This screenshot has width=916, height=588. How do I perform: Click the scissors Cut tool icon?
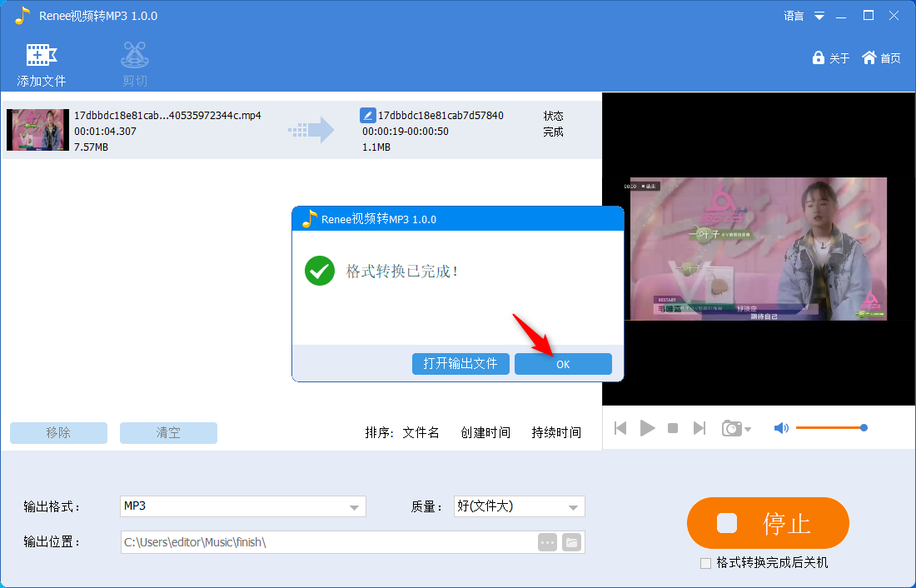pyautogui.click(x=134, y=55)
